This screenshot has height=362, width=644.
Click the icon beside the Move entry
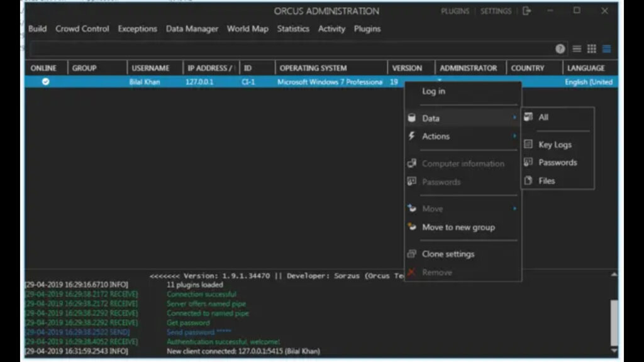pyautogui.click(x=411, y=209)
